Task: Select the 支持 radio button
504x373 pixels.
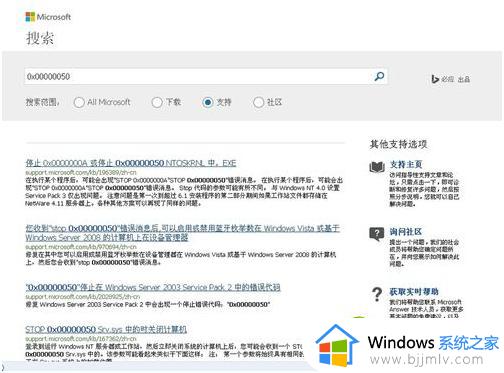Action: pos(208,102)
